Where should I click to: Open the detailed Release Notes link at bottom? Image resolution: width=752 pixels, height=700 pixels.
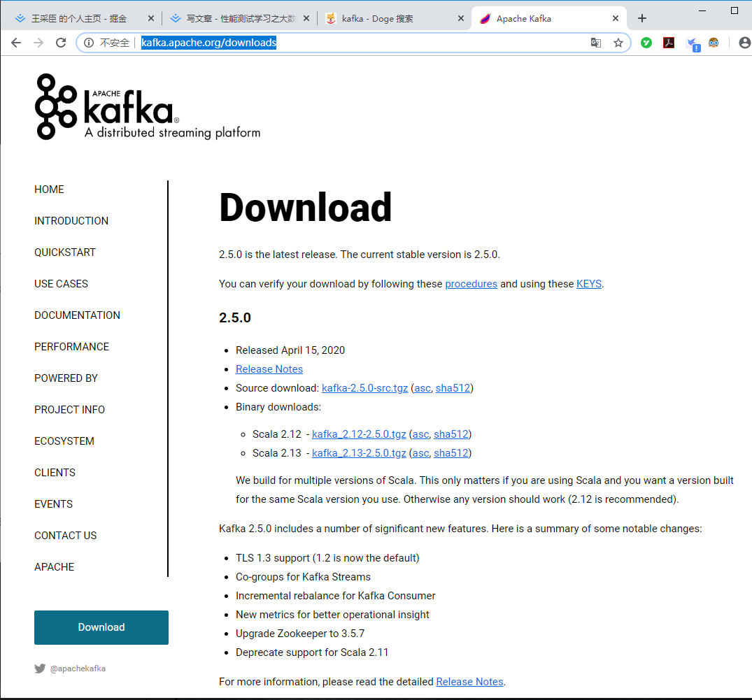(x=469, y=682)
